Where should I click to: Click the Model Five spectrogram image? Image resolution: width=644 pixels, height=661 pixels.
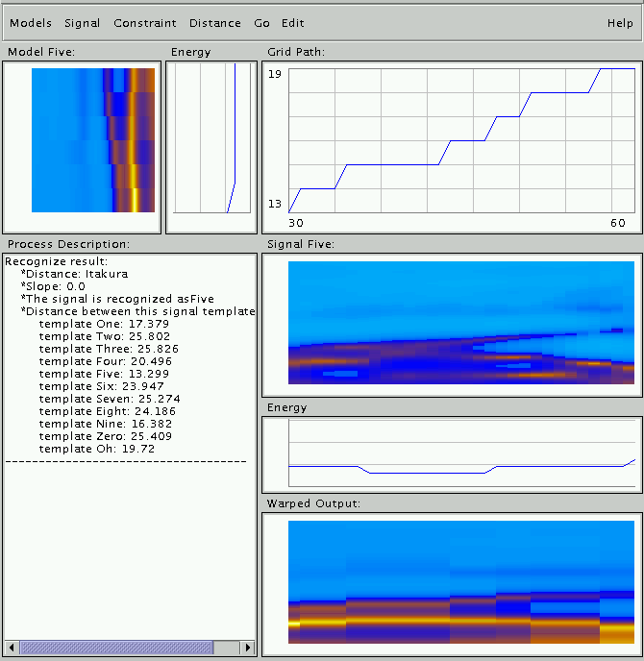tap(92, 140)
